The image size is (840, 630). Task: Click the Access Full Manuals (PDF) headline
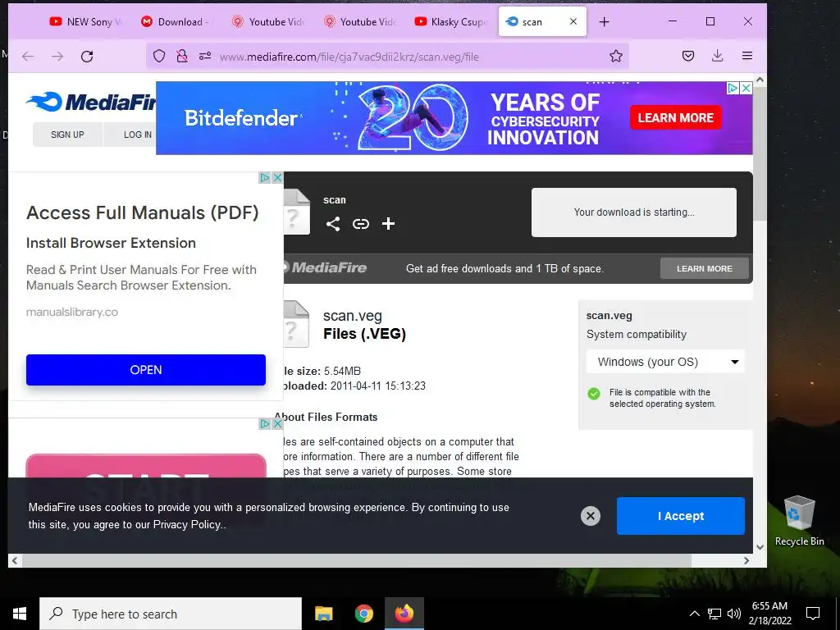(x=143, y=212)
